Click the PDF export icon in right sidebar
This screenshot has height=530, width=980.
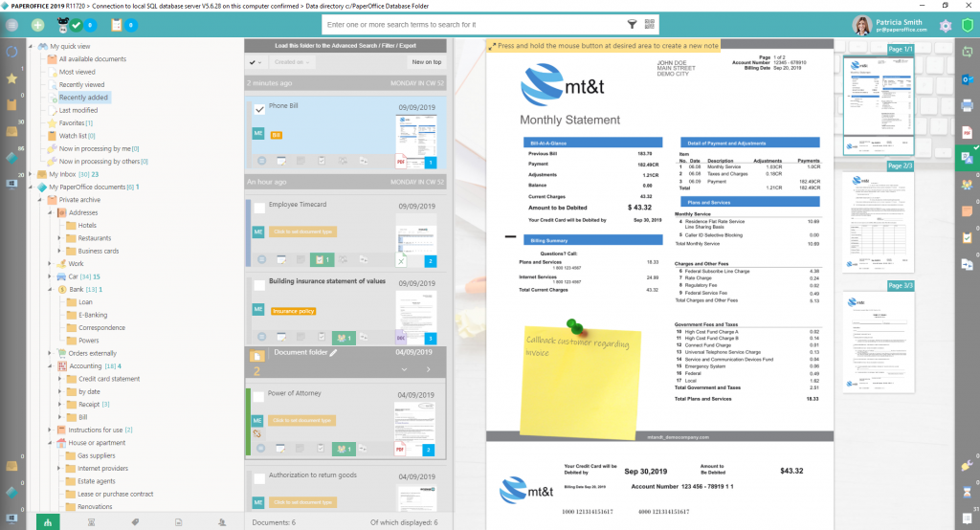click(967, 132)
